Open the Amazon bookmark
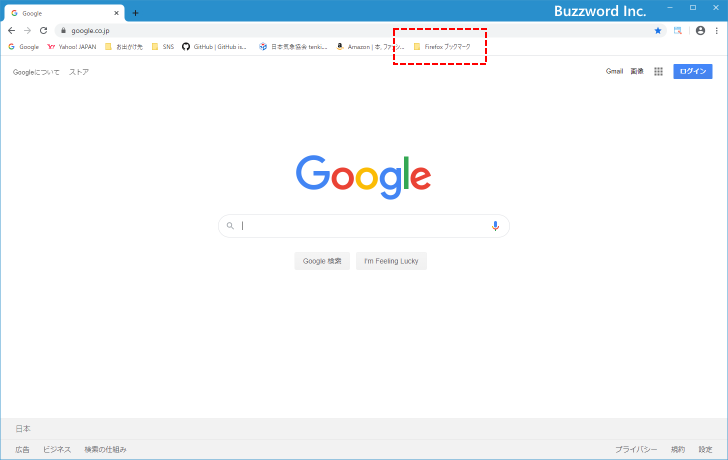 [370, 47]
